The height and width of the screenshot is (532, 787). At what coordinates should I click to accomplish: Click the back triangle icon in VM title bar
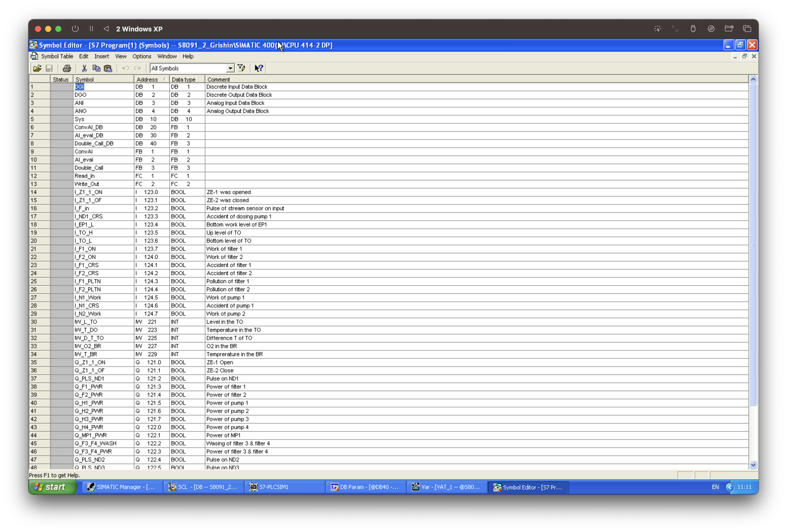(106, 29)
